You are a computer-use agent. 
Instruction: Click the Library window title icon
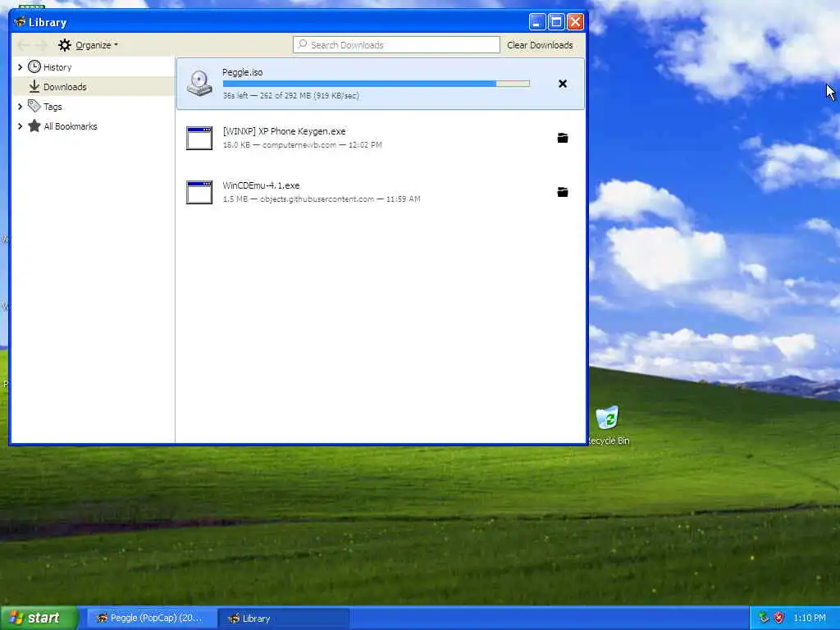click(x=20, y=22)
